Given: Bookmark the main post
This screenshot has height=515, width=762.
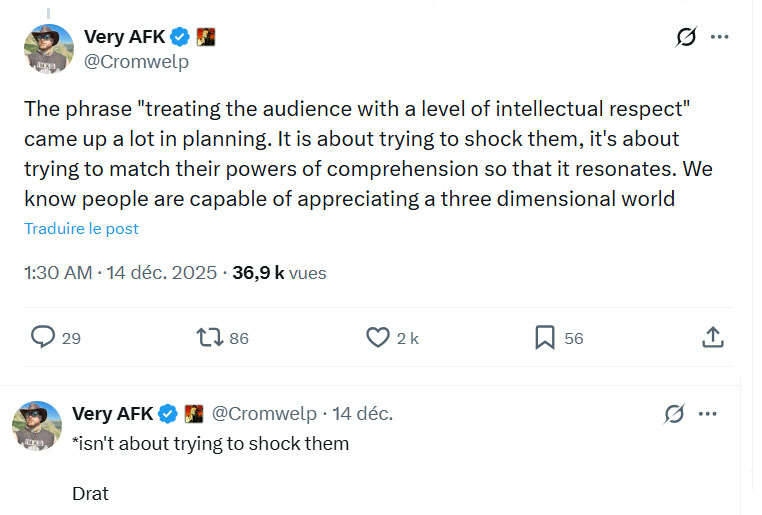Looking at the screenshot, I should pyautogui.click(x=545, y=338).
